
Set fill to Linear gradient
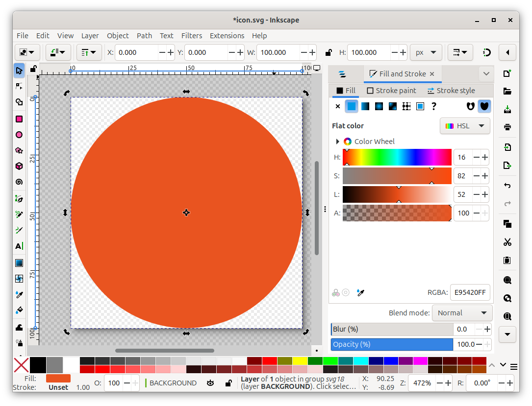coord(365,106)
